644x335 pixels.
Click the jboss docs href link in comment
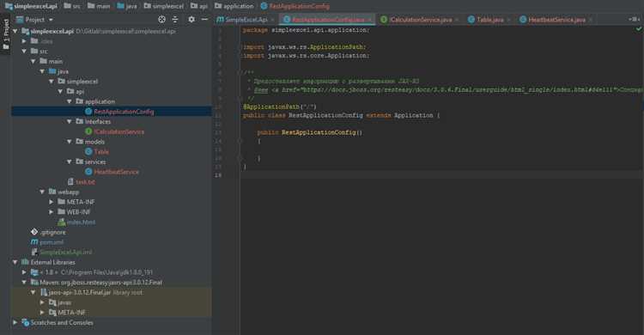[457, 89]
